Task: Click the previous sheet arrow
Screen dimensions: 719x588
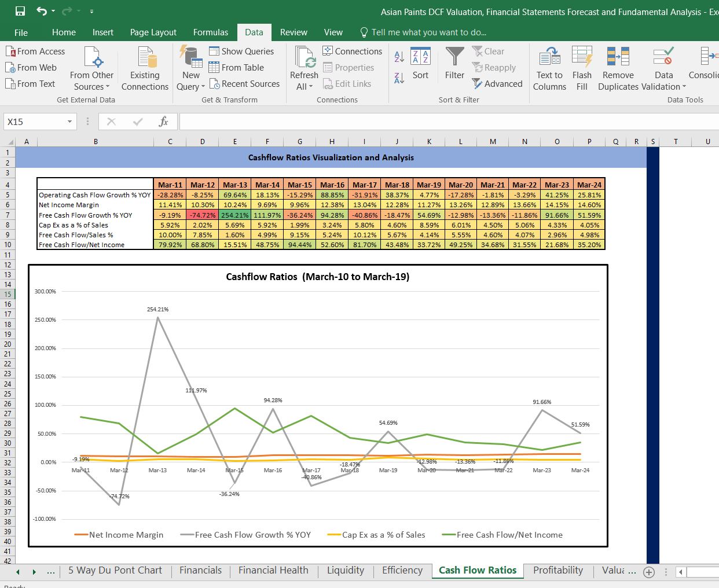Action: click(18, 572)
